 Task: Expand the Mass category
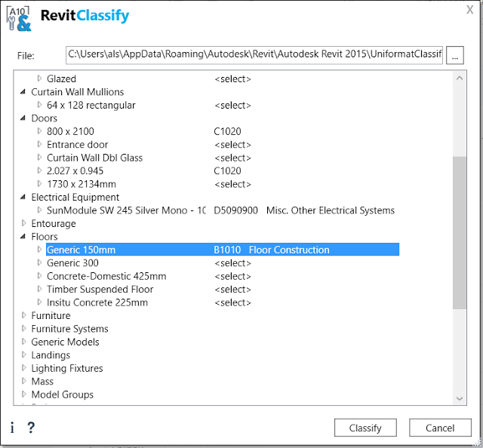23,381
